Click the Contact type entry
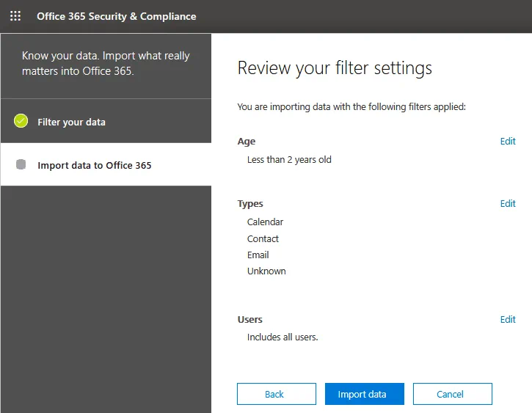The height and width of the screenshot is (413, 532). (x=263, y=238)
